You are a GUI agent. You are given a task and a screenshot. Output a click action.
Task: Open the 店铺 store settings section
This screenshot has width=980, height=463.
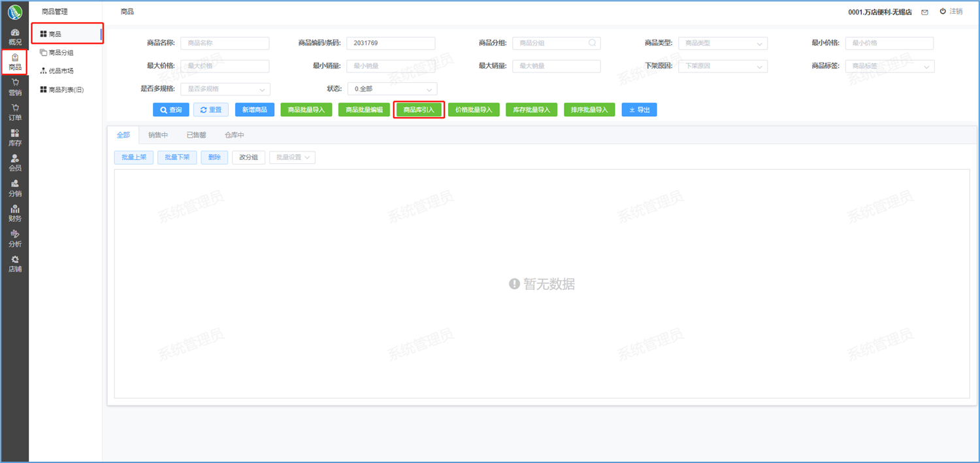click(x=14, y=264)
